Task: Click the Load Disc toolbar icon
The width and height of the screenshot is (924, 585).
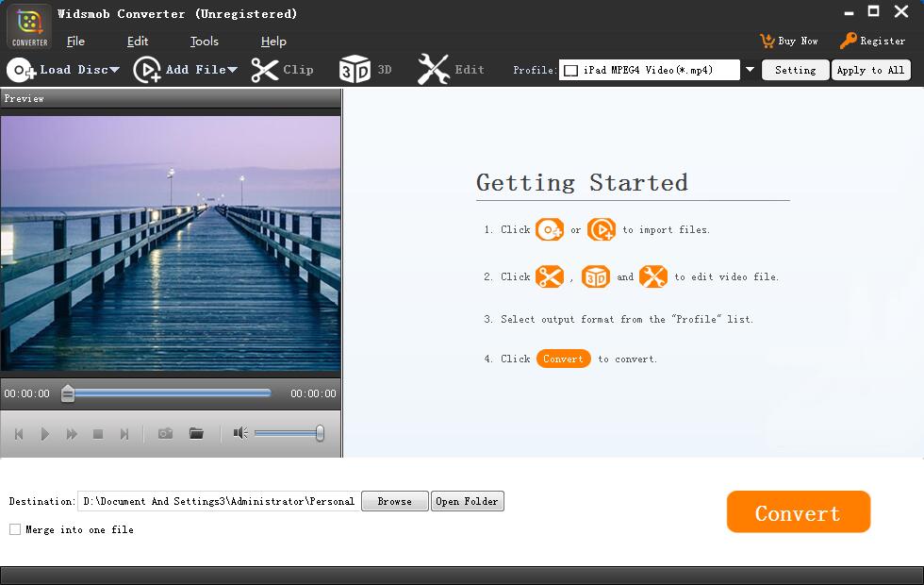Action: 22,70
